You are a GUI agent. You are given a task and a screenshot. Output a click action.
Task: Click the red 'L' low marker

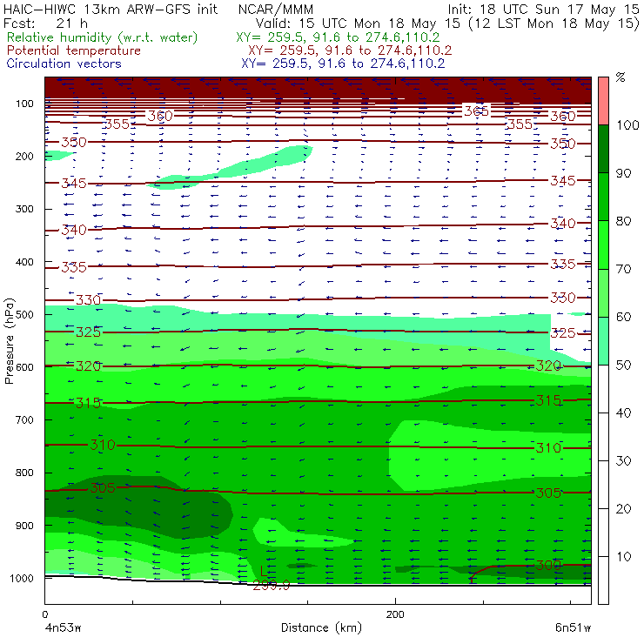tap(264, 571)
